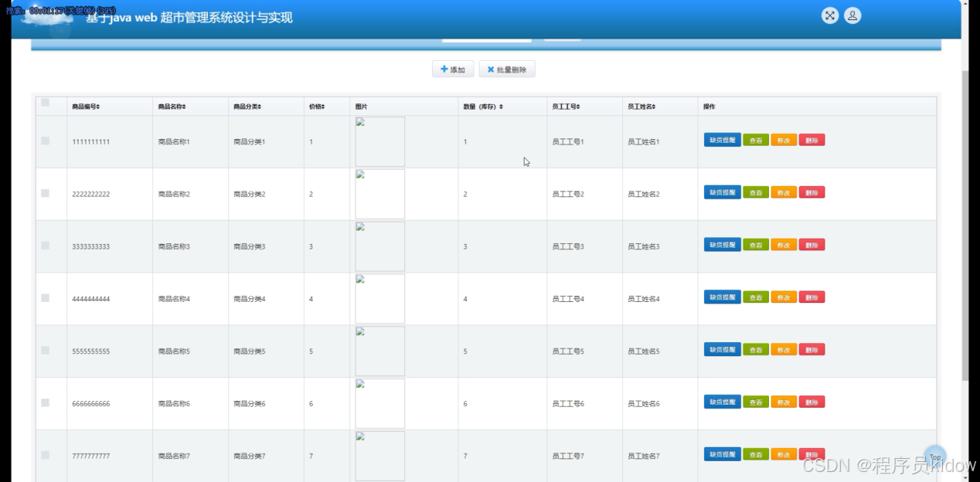Sort table by 员工工号 column header
980x482 pixels.
pos(566,107)
